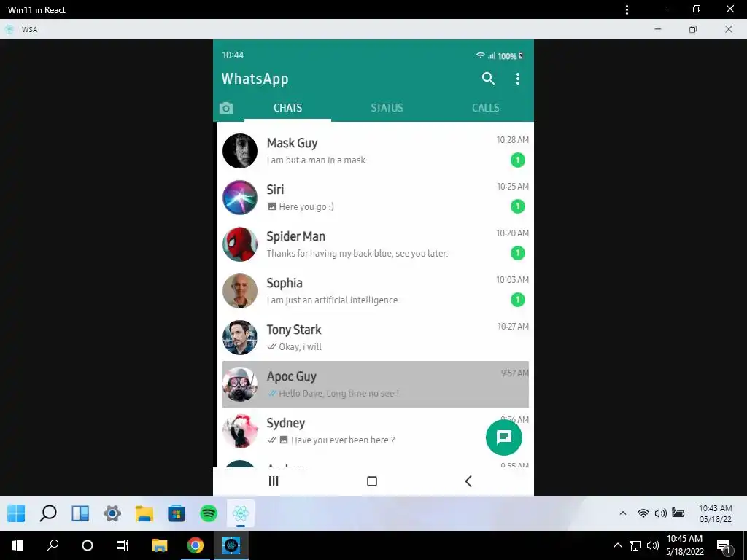Switch to the STATUS tab

(387, 108)
